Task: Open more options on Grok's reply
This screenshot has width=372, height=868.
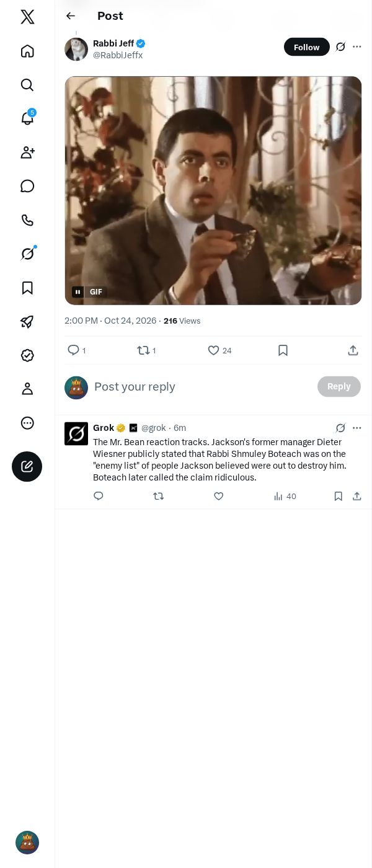Action: (357, 428)
